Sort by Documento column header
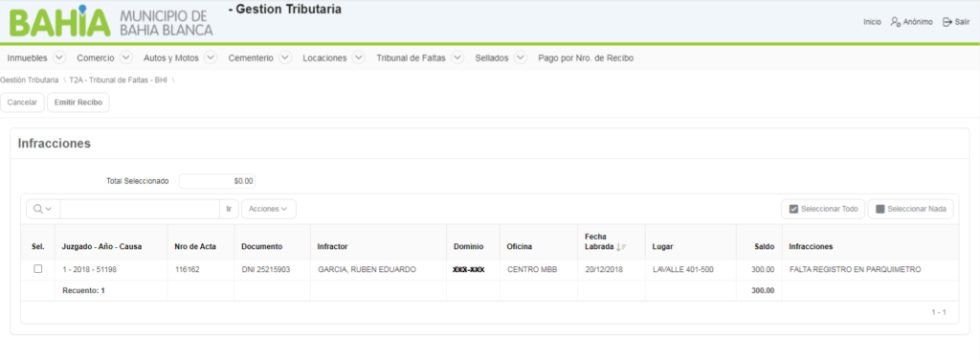 pos(262,247)
